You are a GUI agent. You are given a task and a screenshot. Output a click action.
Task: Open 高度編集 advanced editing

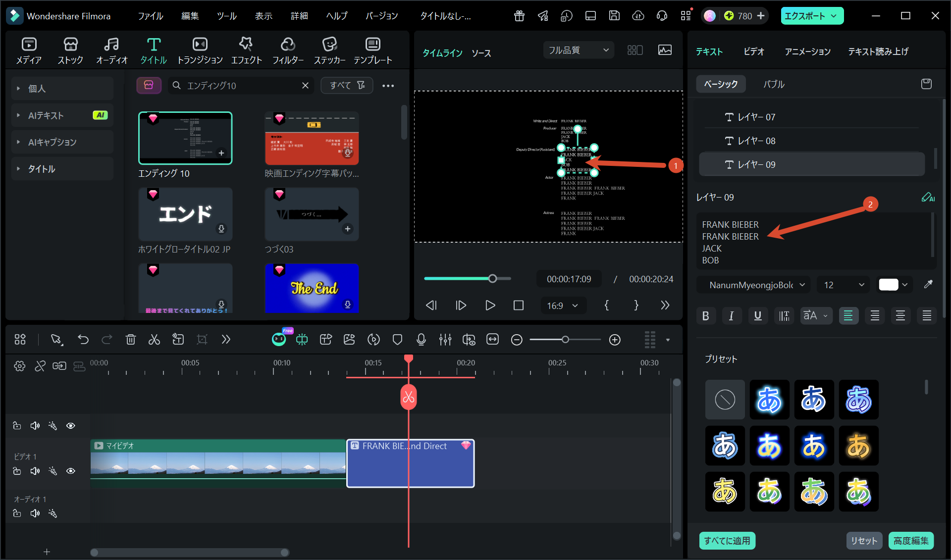point(911,540)
